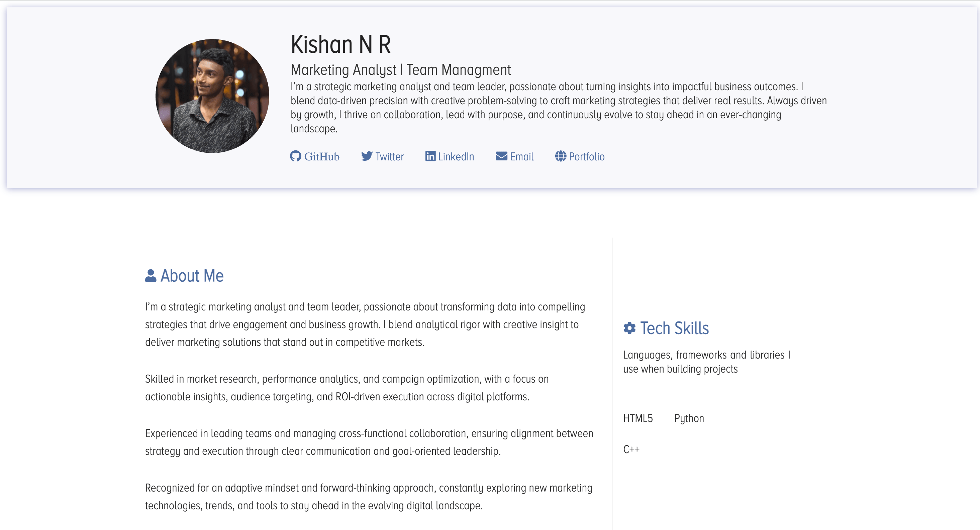980x530 pixels.
Task: Click Kishan's circular profile photo
Action: point(212,96)
